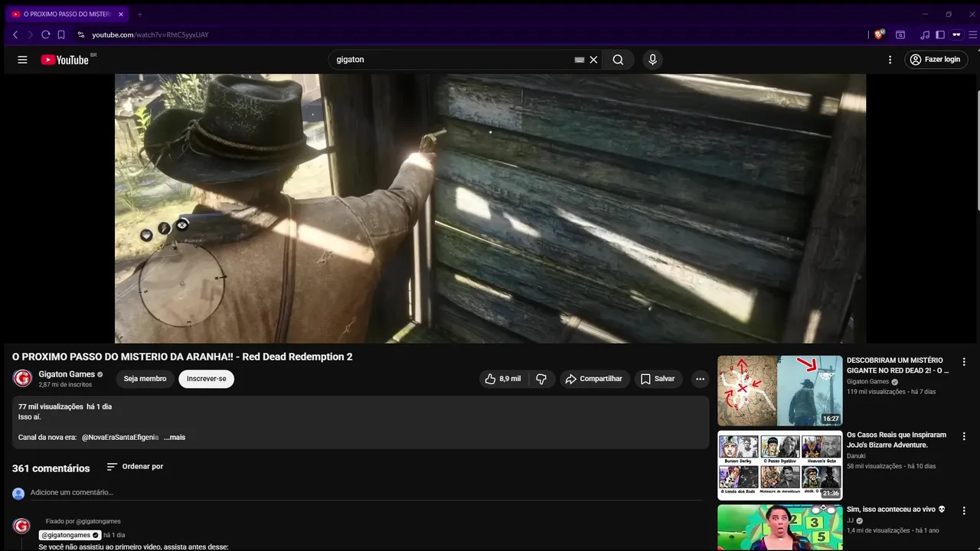Open JoJo's Bizarre Adventure video thumbnail

pos(779,465)
